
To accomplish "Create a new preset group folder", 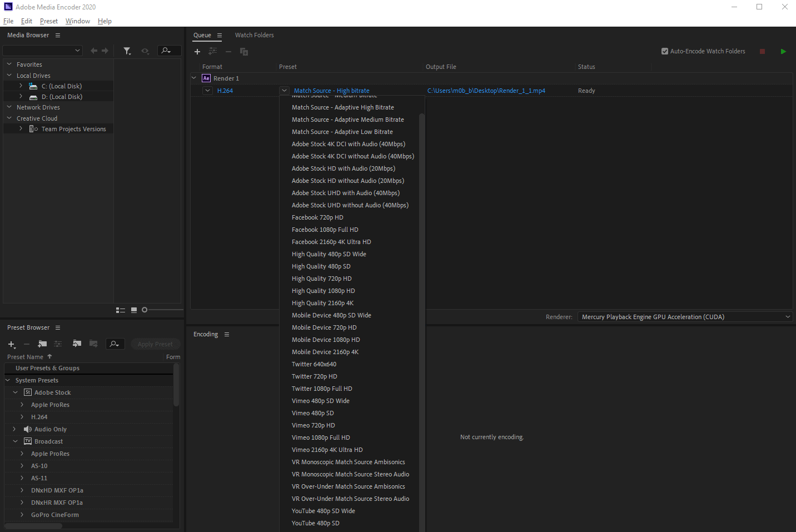I will pos(42,344).
